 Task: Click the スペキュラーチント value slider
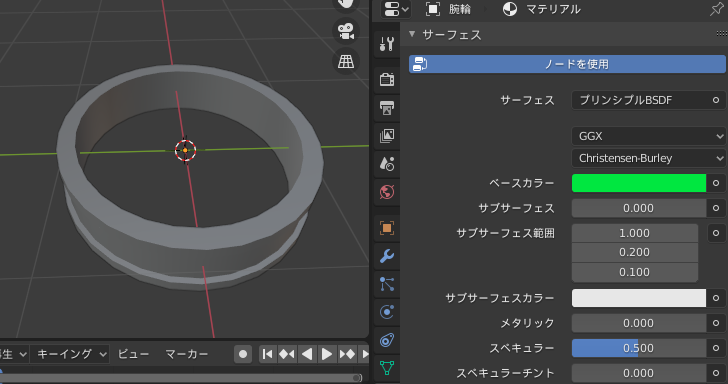click(639, 373)
